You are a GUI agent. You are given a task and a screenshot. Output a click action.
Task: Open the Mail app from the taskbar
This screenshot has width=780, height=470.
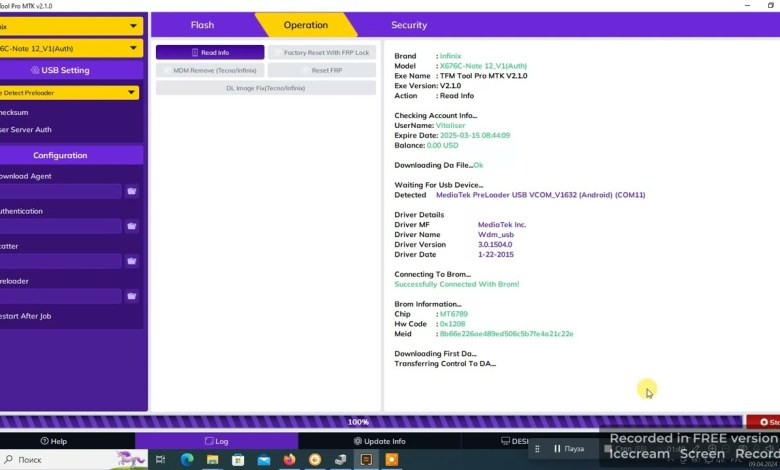[264, 460]
